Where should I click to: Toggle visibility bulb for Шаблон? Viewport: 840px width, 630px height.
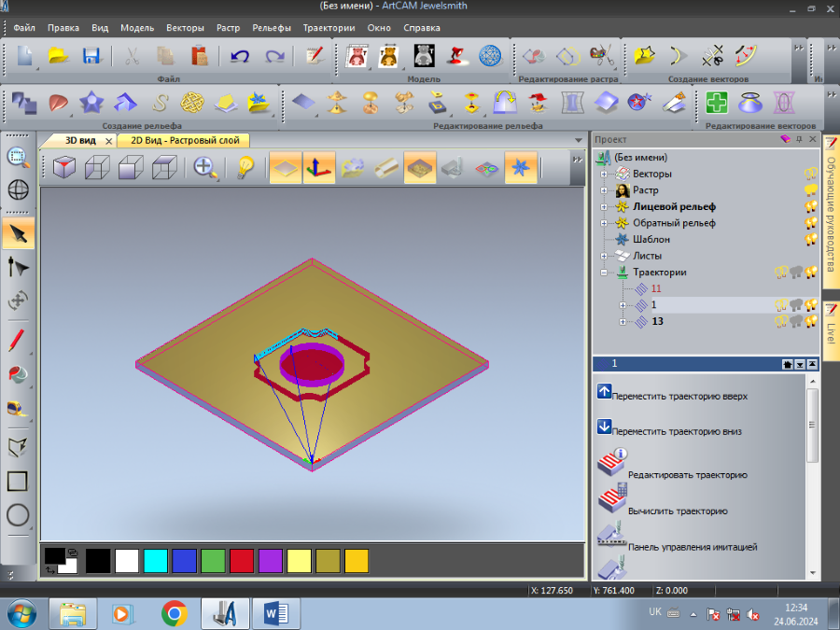[811, 240]
